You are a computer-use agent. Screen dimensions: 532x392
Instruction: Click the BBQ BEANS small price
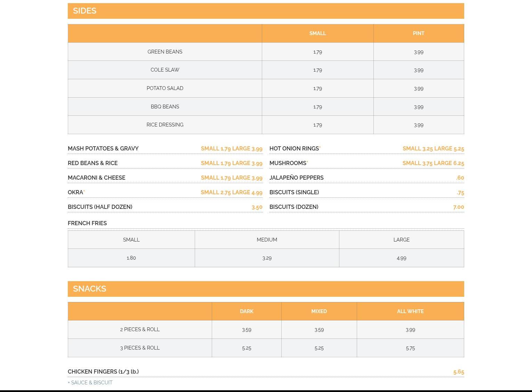coord(317,107)
